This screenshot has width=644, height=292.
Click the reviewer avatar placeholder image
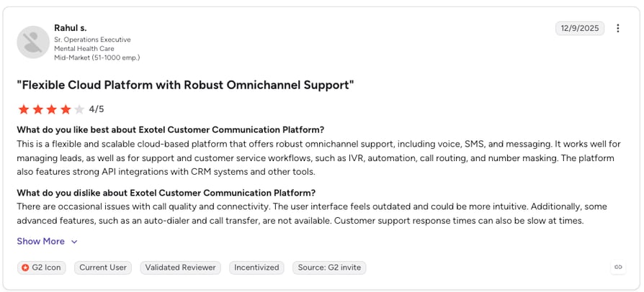(x=33, y=42)
